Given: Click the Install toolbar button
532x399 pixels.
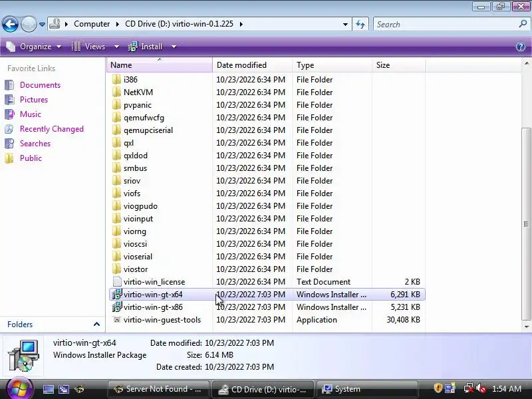Looking at the screenshot, I should pos(146,47).
